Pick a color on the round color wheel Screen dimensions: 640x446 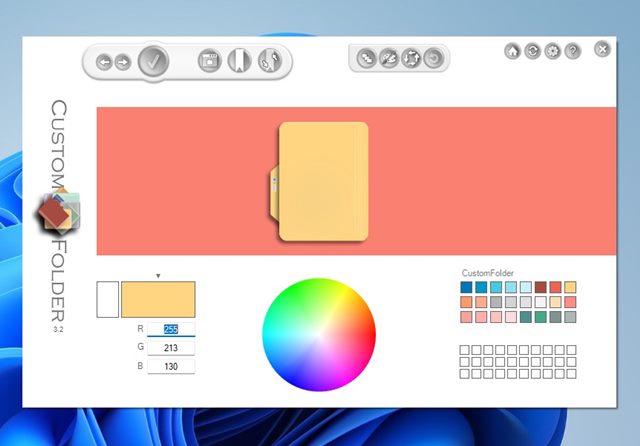pos(319,335)
